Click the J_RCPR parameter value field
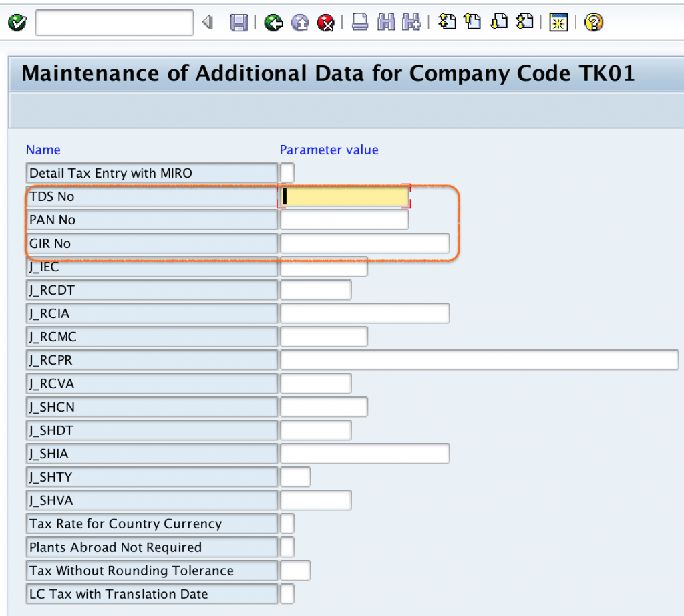The width and height of the screenshot is (684, 616). (x=479, y=360)
